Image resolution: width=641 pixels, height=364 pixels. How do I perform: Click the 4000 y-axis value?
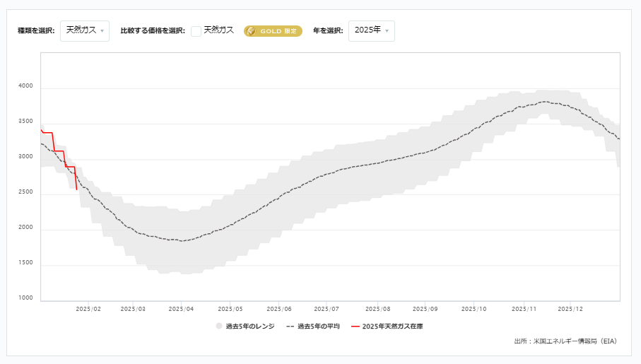pos(25,86)
